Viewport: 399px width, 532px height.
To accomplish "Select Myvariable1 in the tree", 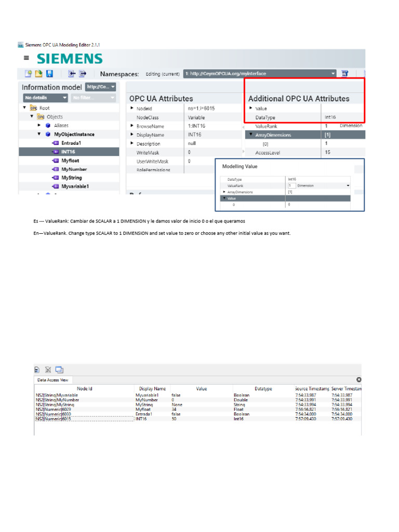I will [x=75, y=187].
